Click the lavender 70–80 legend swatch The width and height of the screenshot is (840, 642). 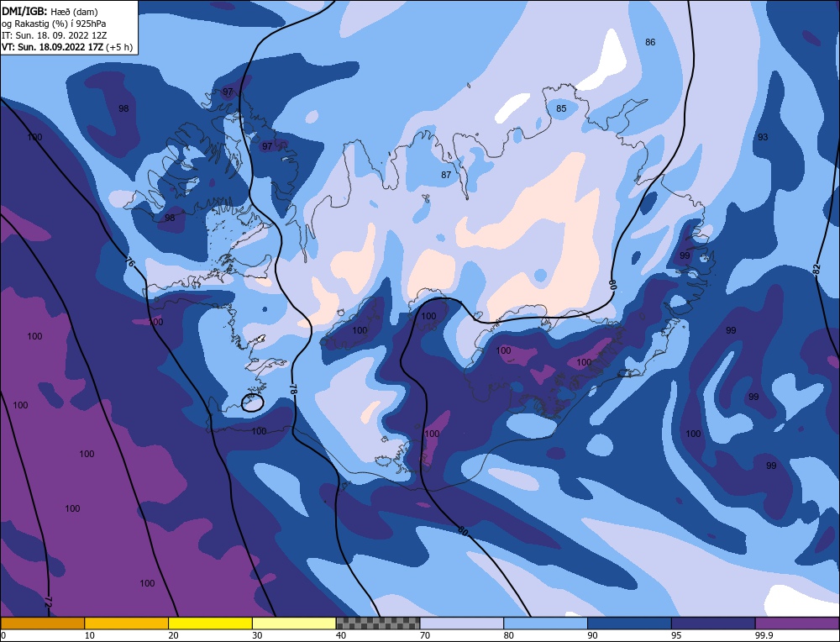462,624
